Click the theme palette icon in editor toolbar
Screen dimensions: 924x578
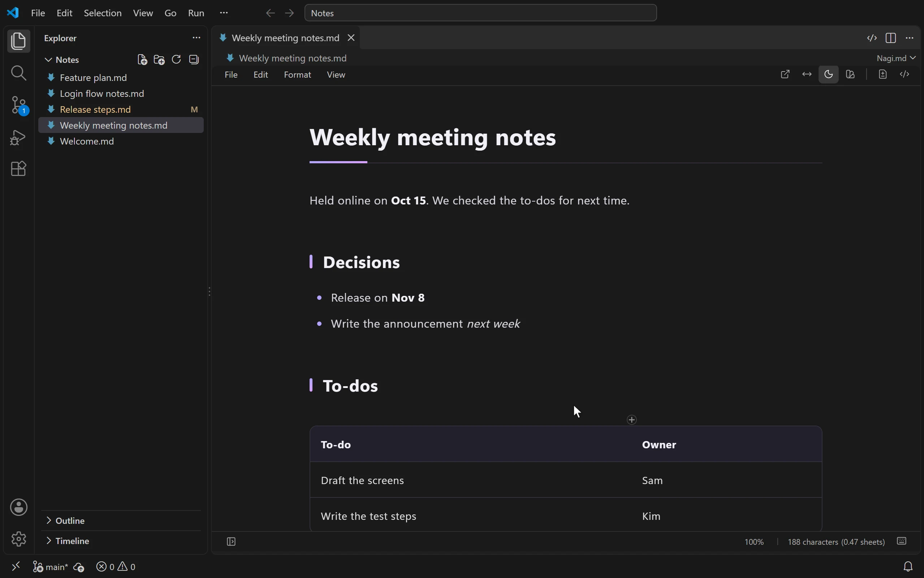tap(850, 74)
